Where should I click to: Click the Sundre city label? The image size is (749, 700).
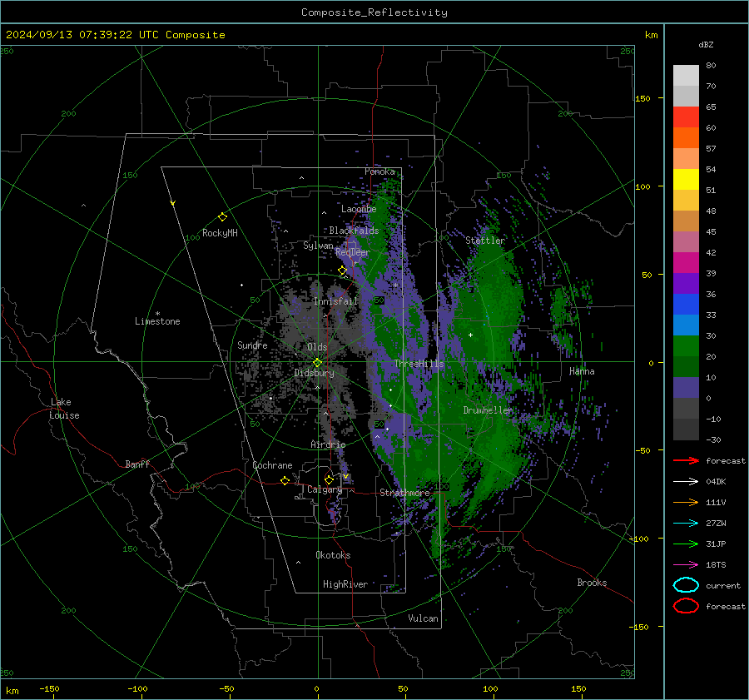tap(252, 345)
